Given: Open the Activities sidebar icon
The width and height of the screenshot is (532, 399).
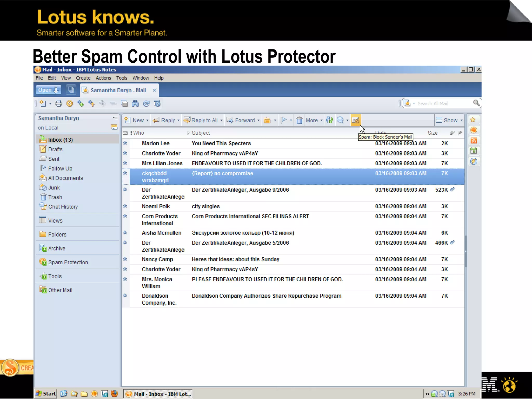Looking at the screenshot, I should pos(474,161).
